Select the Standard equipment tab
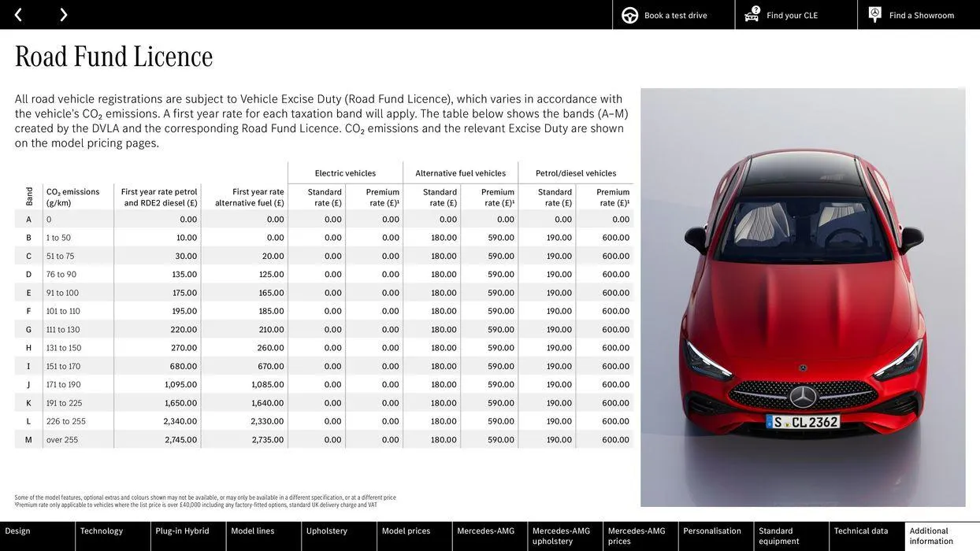 point(790,535)
